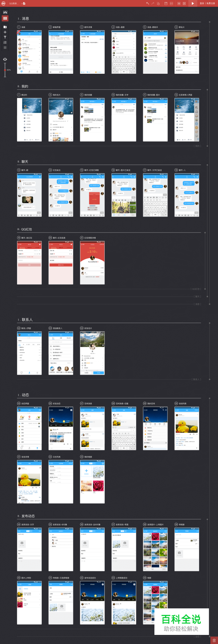
Task: Open page 39 传相册 thumbnail
Action: [187, 549]
